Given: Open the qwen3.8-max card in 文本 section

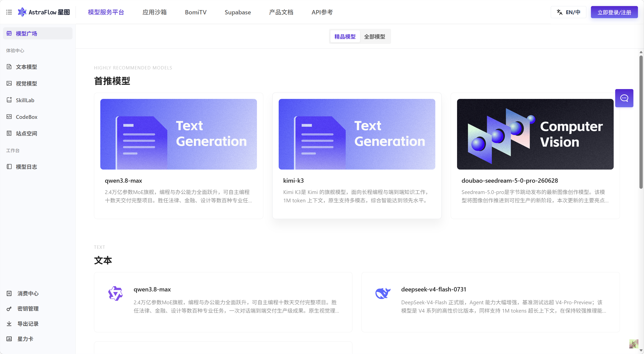Looking at the screenshot, I should [x=223, y=302].
